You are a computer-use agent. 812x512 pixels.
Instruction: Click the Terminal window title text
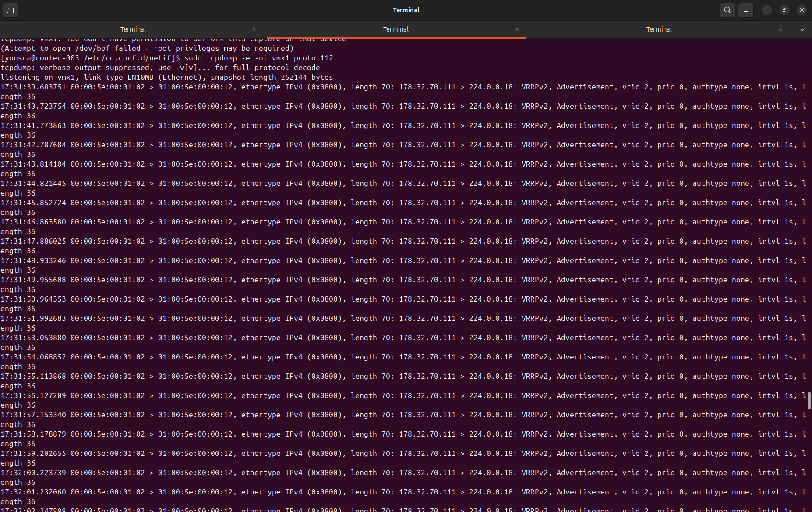click(x=406, y=10)
